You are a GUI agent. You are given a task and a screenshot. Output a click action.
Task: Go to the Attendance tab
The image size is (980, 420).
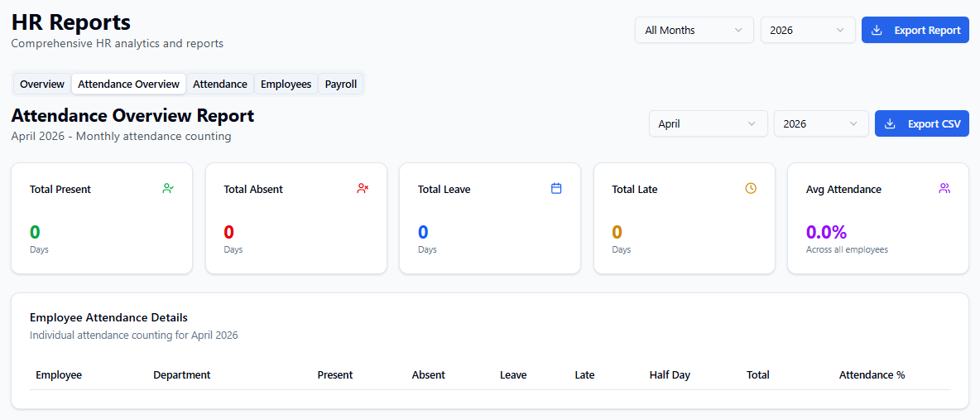[220, 84]
